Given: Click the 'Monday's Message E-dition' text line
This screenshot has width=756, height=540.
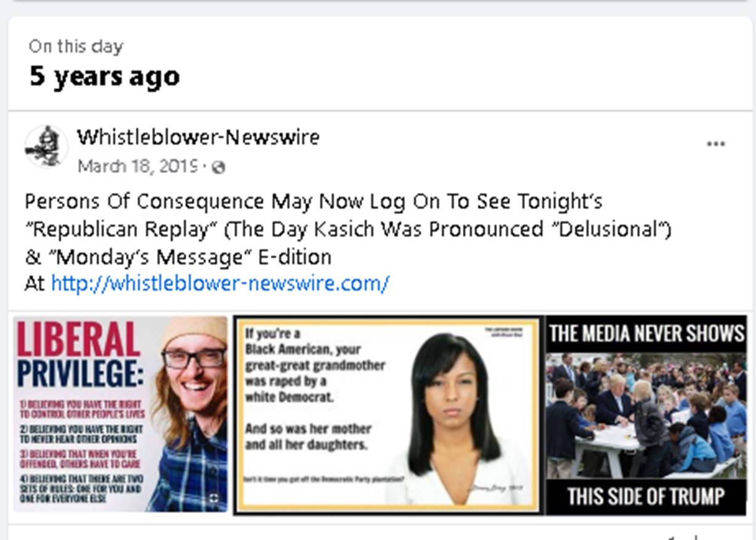Looking at the screenshot, I should tap(178, 256).
